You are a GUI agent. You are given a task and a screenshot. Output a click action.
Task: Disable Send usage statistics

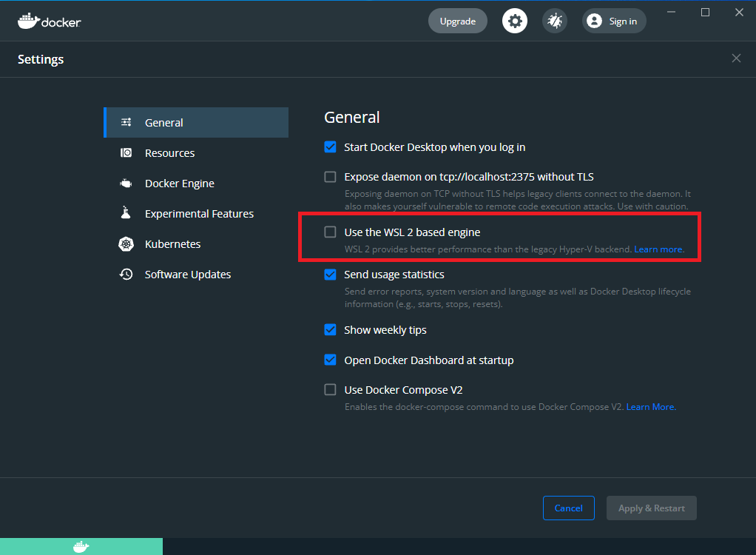330,274
